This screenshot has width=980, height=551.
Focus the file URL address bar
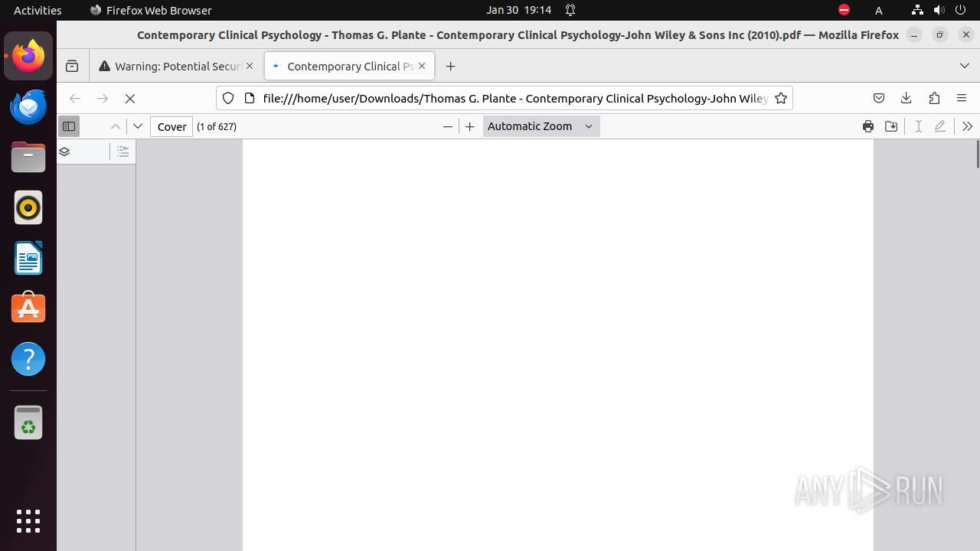coord(514,98)
